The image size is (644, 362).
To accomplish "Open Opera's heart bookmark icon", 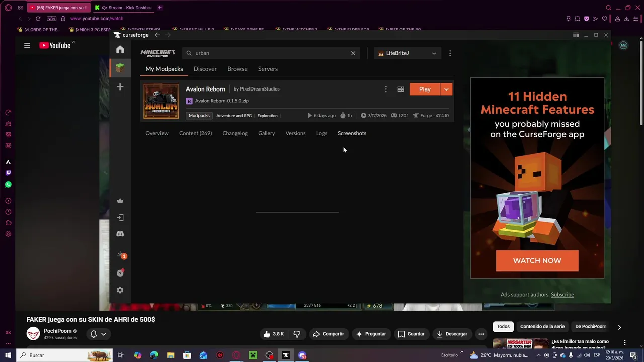I will pos(604,19).
